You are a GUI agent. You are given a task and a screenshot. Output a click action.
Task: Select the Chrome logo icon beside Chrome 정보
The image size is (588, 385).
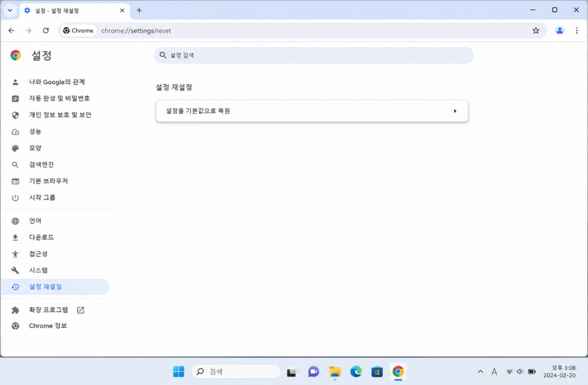pyautogui.click(x=16, y=326)
